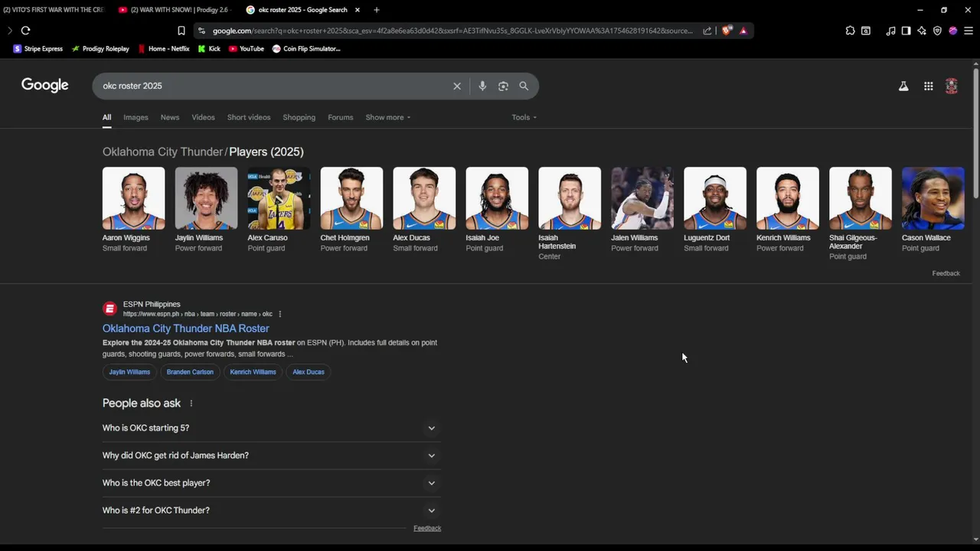980x551 pixels.
Task: Go to Google homepage via logo
Action: click(x=45, y=85)
